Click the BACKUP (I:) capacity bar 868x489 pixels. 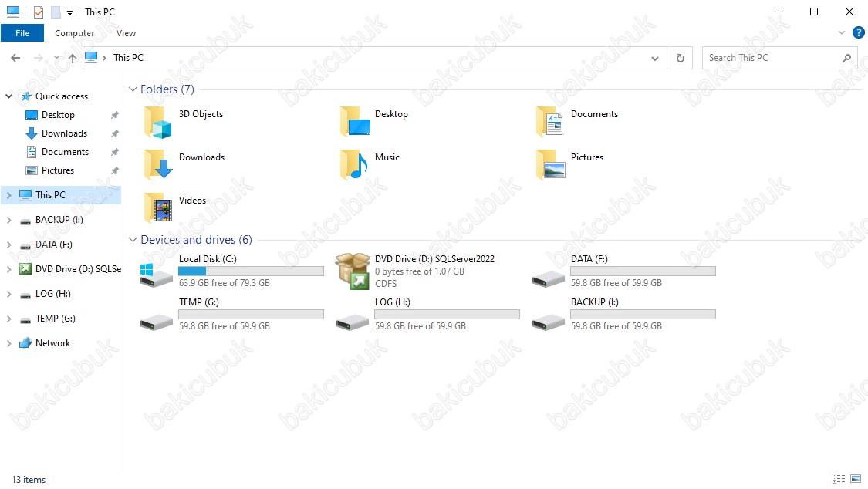(x=643, y=314)
